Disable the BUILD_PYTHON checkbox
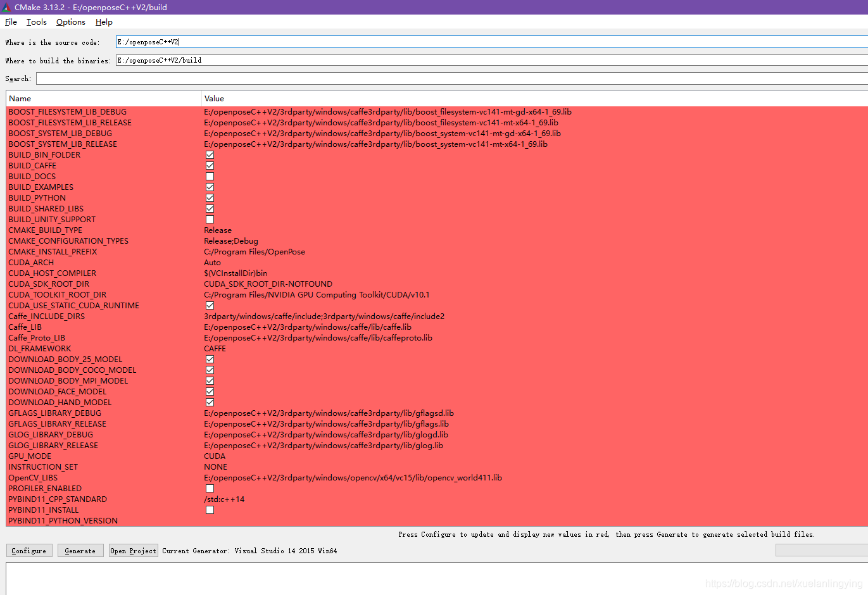Screen dimensions: 868x595 tap(210, 198)
